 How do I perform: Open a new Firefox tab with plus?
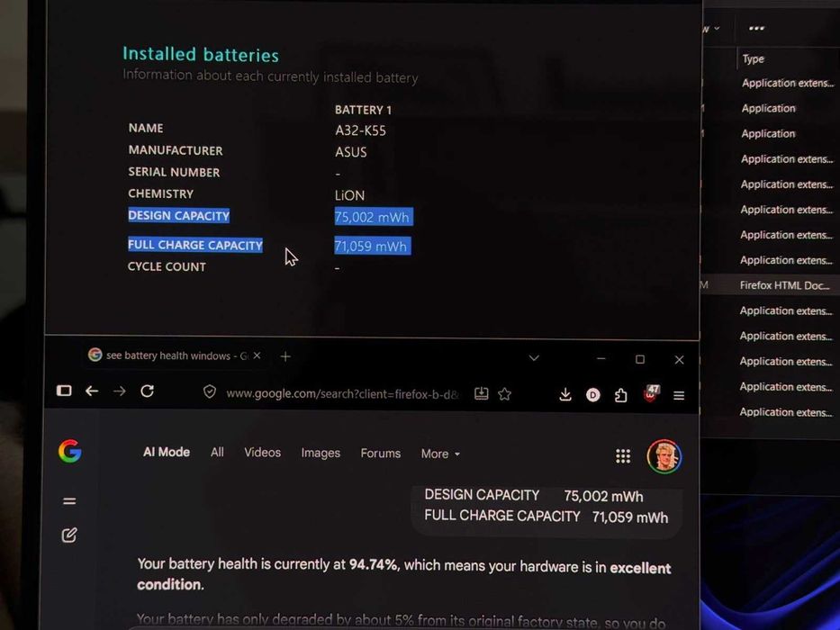[x=285, y=356]
